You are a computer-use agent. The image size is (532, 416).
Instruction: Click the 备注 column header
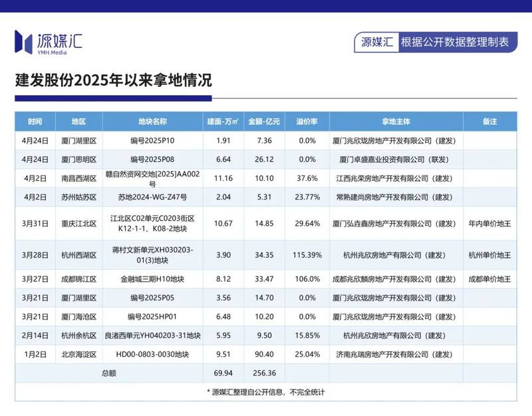coord(490,122)
